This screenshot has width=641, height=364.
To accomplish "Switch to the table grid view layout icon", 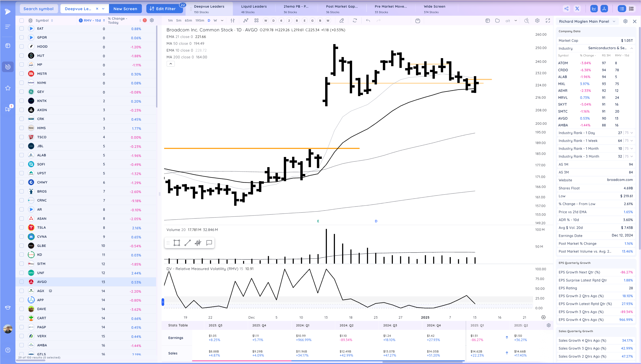I will click(631, 8).
